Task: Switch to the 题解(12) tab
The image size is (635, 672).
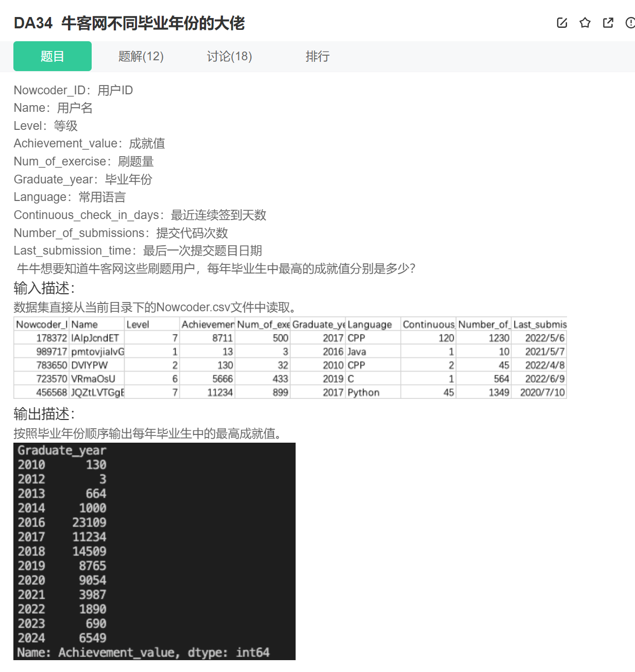Action: [141, 56]
